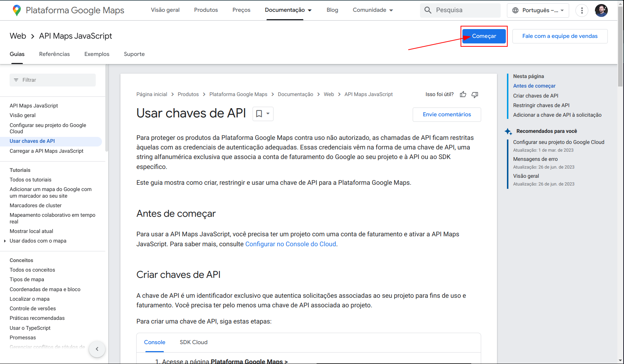Click Fale com a equipe de vendas
This screenshot has height=364, width=624.
(x=560, y=36)
